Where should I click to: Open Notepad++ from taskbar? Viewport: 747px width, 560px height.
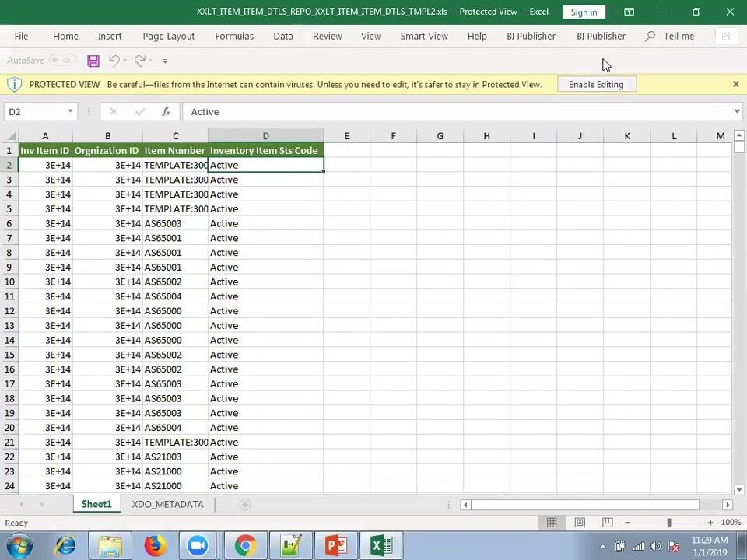(291, 546)
